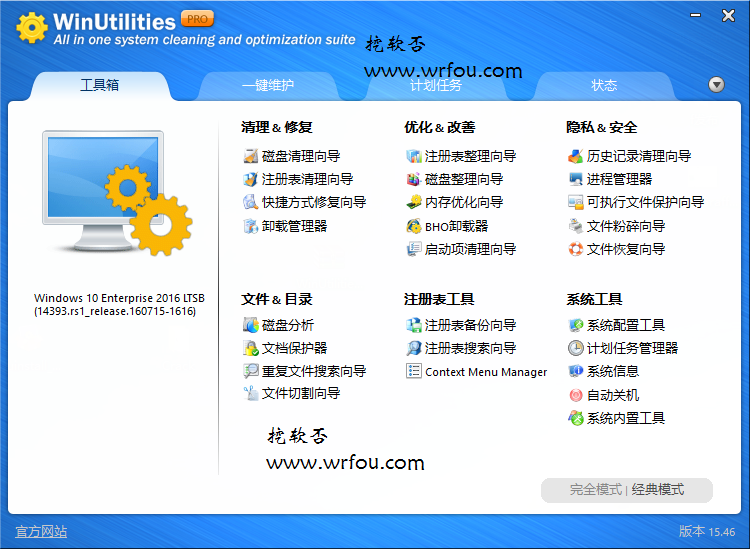Select 经典模式 view mode

coord(658,490)
